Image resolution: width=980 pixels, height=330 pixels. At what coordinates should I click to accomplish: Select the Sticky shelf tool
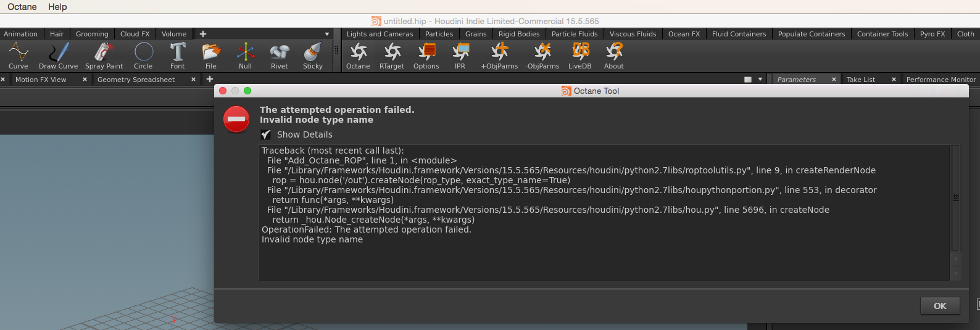(x=313, y=56)
